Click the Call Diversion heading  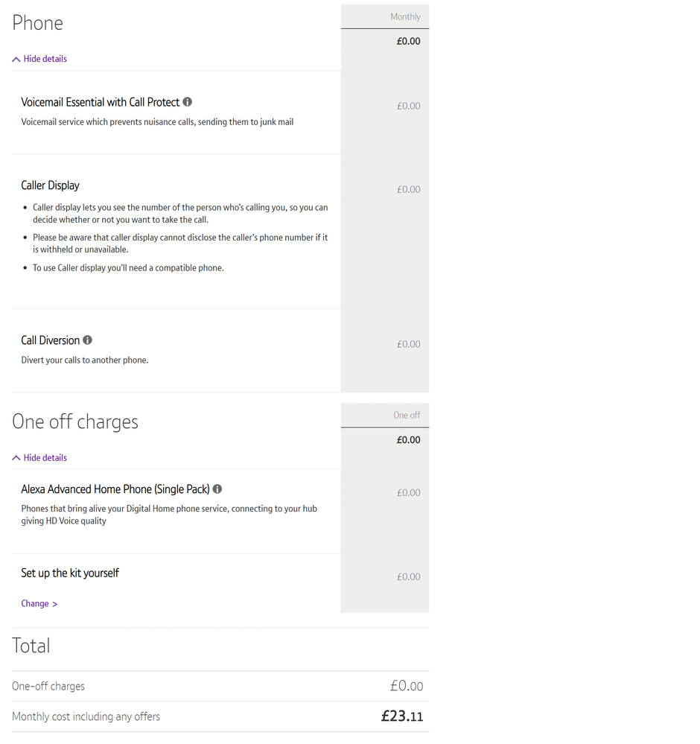[x=50, y=340]
